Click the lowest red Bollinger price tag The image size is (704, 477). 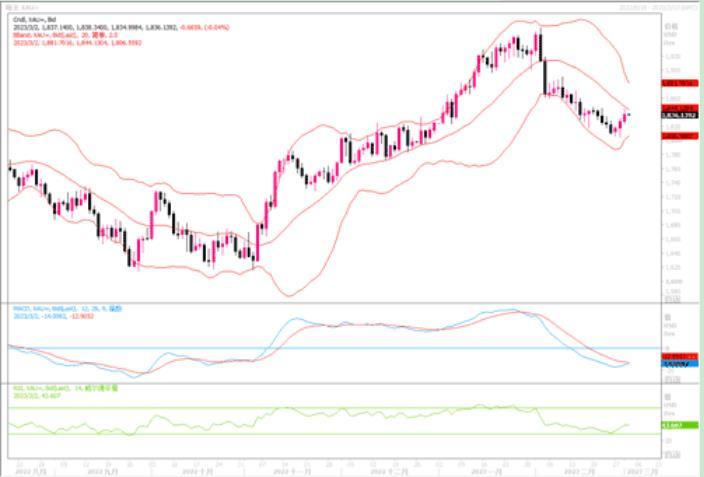pos(674,135)
